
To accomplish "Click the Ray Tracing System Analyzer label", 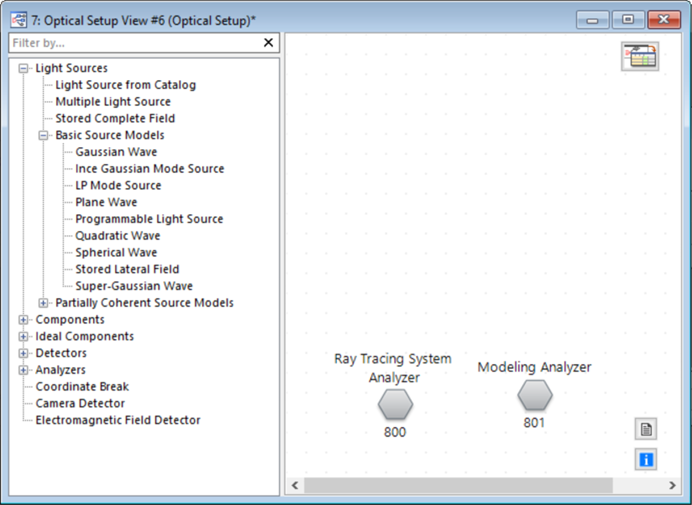I will click(393, 368).
